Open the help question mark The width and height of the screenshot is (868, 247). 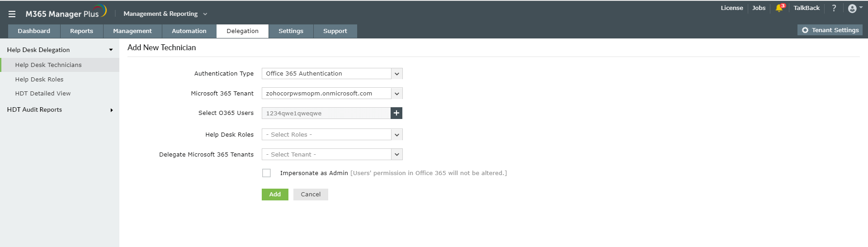tap(834, 8)
